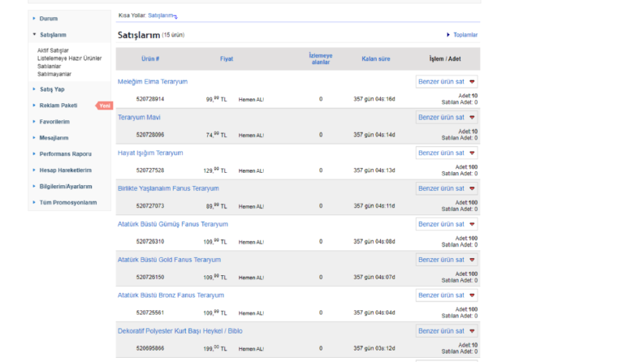Image resolution: width=644 pixels, height=362 pixels.
Task: Sort by the Ürün # column header
Action: pos(150,58)
